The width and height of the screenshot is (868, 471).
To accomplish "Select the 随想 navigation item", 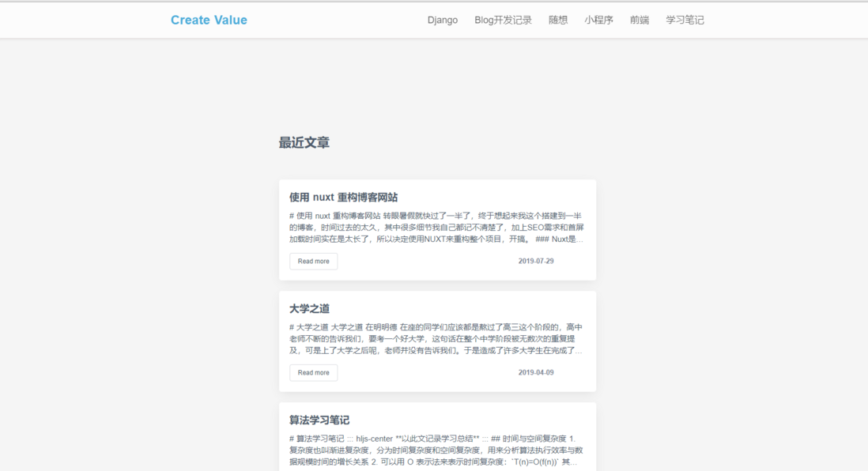I will coord(557,20).
